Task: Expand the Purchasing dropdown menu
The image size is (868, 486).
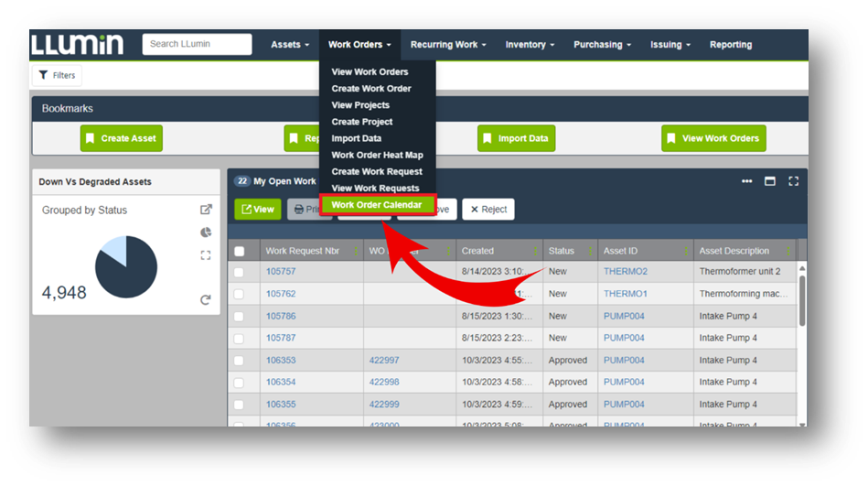Action: pyautogui.click(x=602, y=45)
